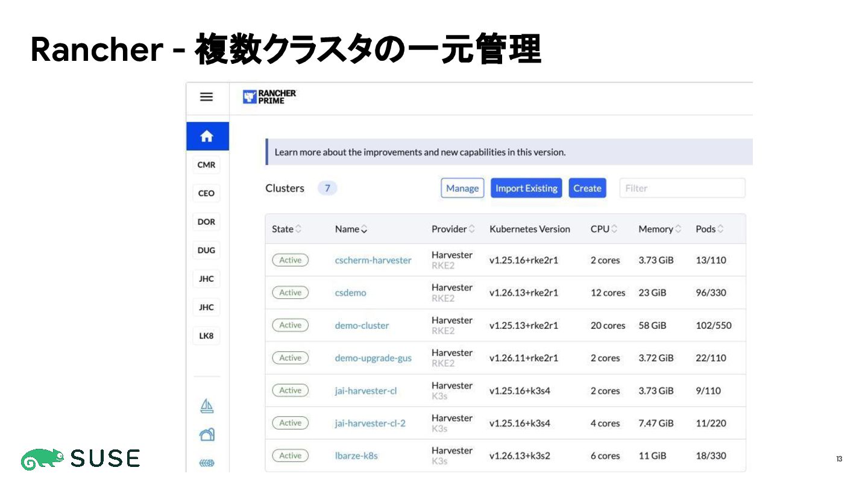Click the Manage button
The width and height of the screenshot is (868, 488).
coord(462,188)
